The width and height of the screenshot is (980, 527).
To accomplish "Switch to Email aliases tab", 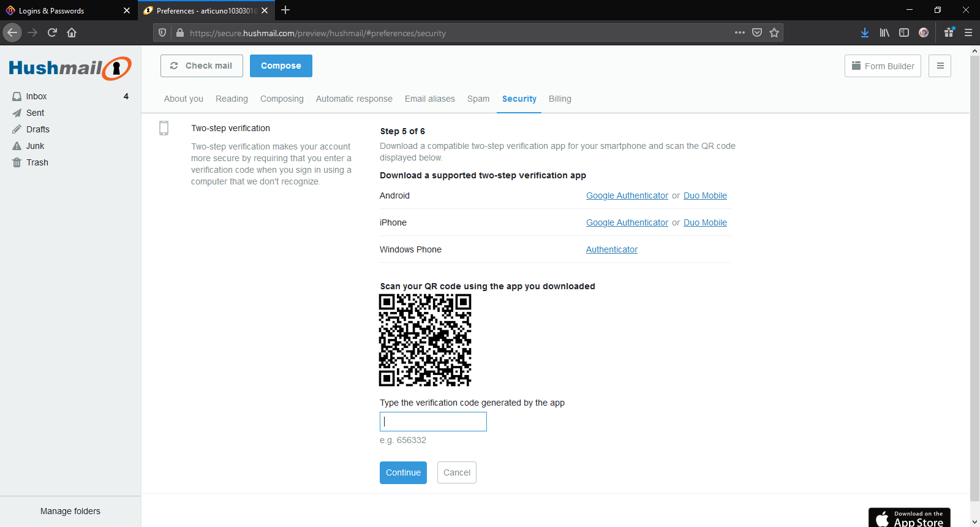I will [x=430, y=99].
